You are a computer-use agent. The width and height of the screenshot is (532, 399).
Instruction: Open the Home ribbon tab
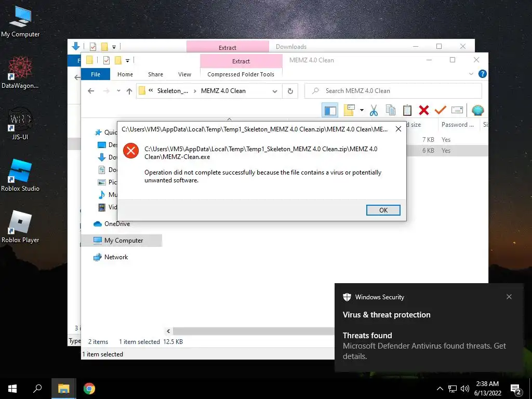point(125,74)
